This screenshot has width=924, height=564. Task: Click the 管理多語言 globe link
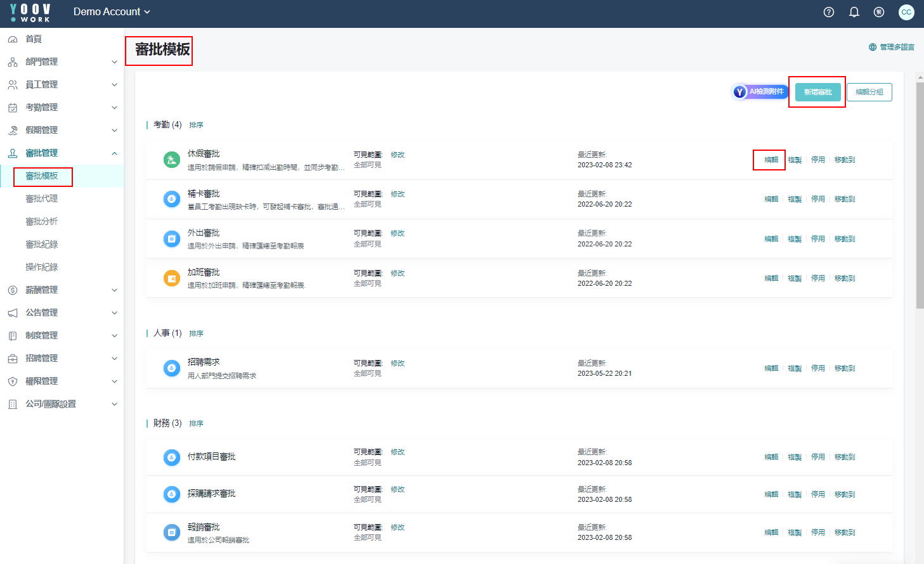point(892,47)
